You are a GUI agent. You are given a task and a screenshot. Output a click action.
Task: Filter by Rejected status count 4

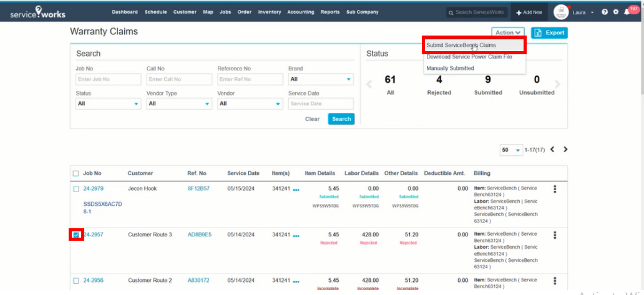coord(439,85)
